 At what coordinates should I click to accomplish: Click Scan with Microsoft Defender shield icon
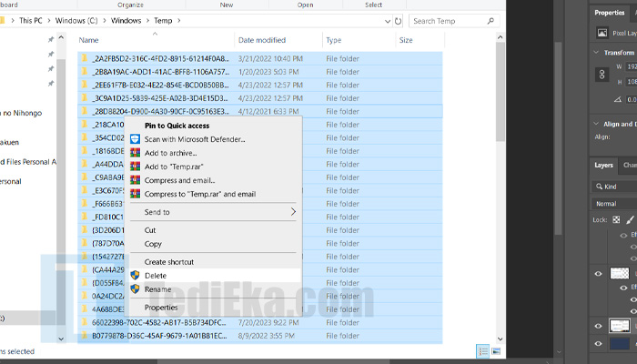click(135, 139)
